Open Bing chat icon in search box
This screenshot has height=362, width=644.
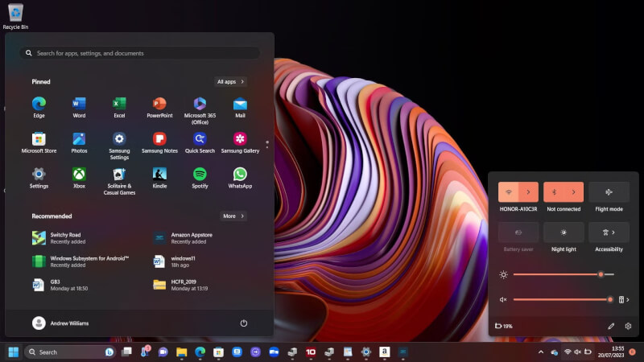(x=109, y=352)
